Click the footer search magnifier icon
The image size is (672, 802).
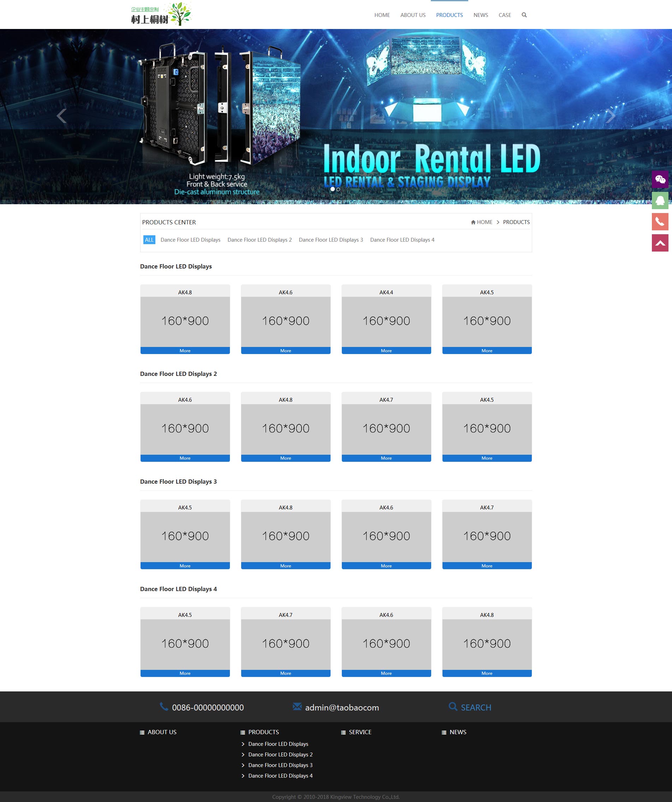[x=453, y=707]
